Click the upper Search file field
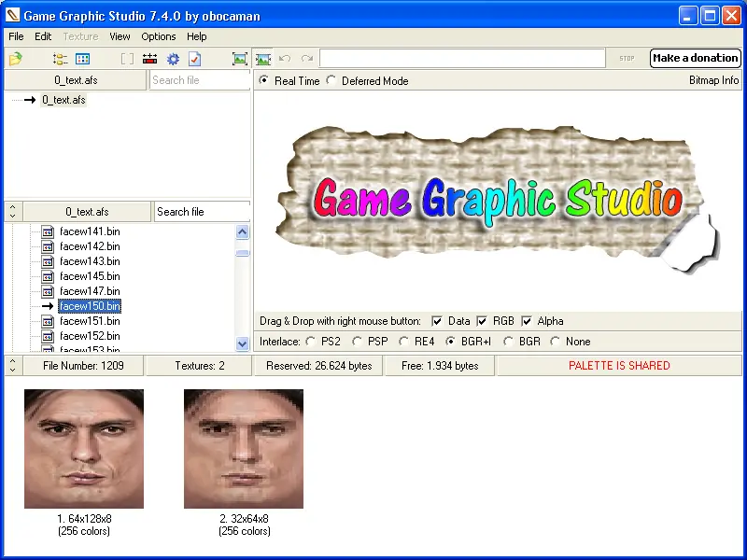747x560 pixels. point(200,80)
